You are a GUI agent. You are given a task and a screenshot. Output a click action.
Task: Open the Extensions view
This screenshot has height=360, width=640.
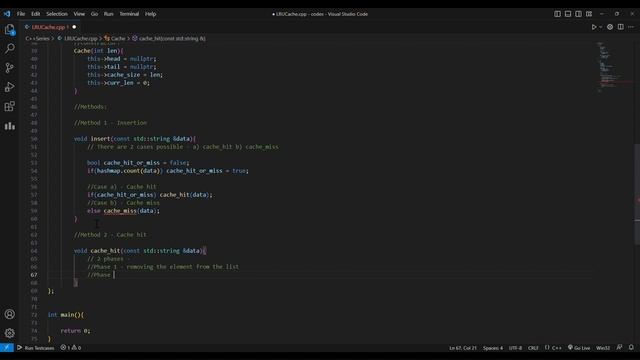point(9,107)
